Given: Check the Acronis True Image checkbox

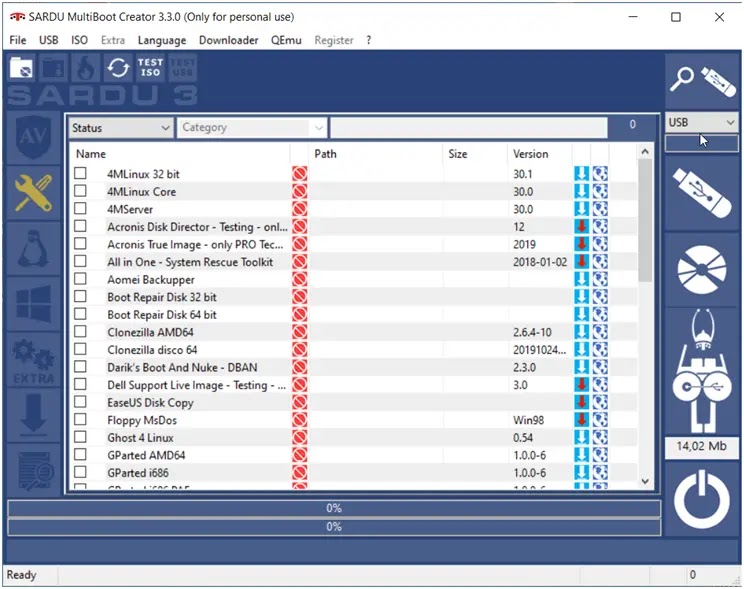Looking at the screenshot, I should coord(80,243).
